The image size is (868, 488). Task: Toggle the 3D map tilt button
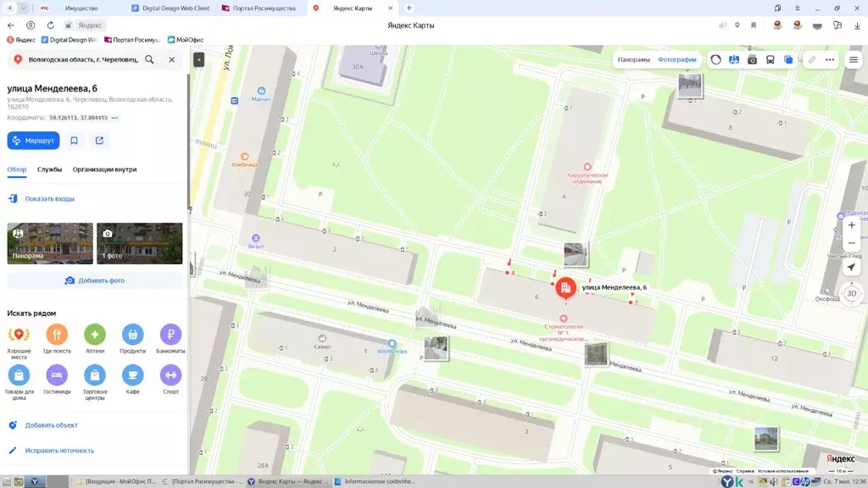(851, 293)
